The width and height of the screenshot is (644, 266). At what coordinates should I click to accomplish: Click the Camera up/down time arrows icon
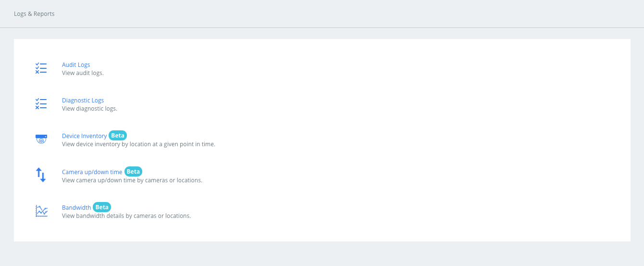coord(41,175)
